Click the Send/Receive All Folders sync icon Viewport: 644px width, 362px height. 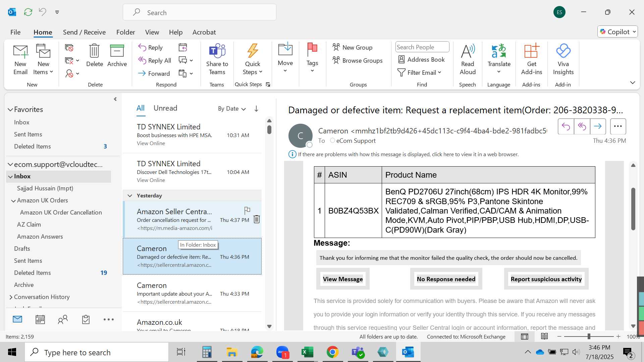28,12
